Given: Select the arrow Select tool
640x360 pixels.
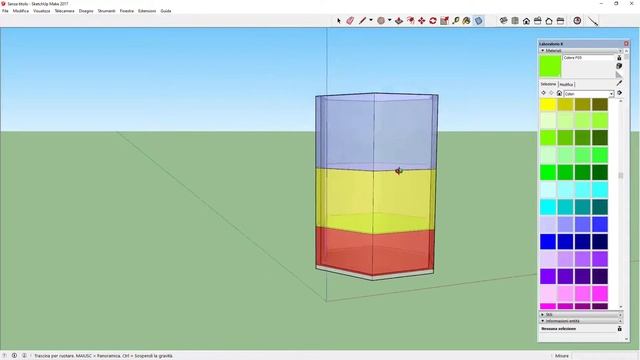Looking at the screenshot, I should 338,20.
